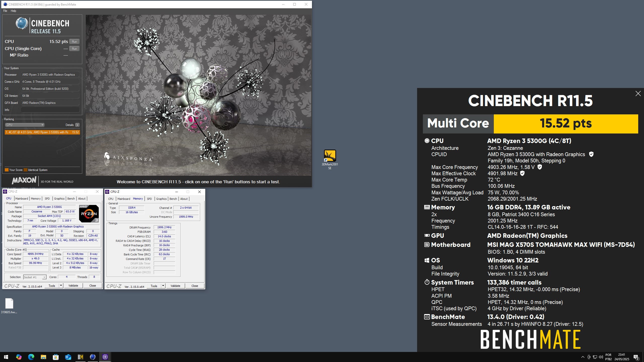Click Validate in left CPU-Z
The width and height of the screenshot is (644, 362).
coord(73,286)
